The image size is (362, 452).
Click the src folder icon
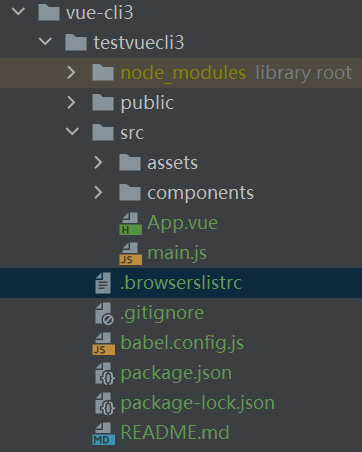(x=103, y=132)
